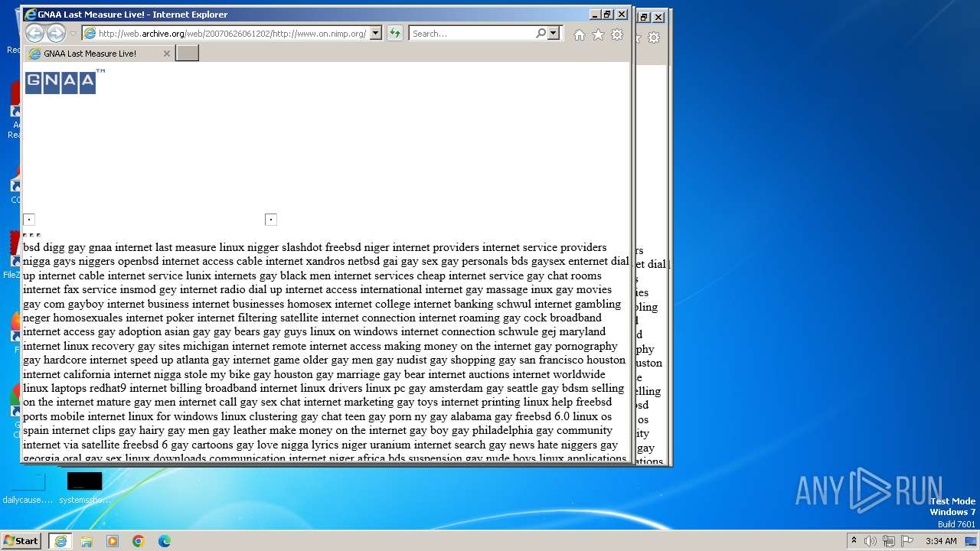This screenshot has height=551, width=980.
Task: Open Action Center flag icon
Action: tap(907, 541)
